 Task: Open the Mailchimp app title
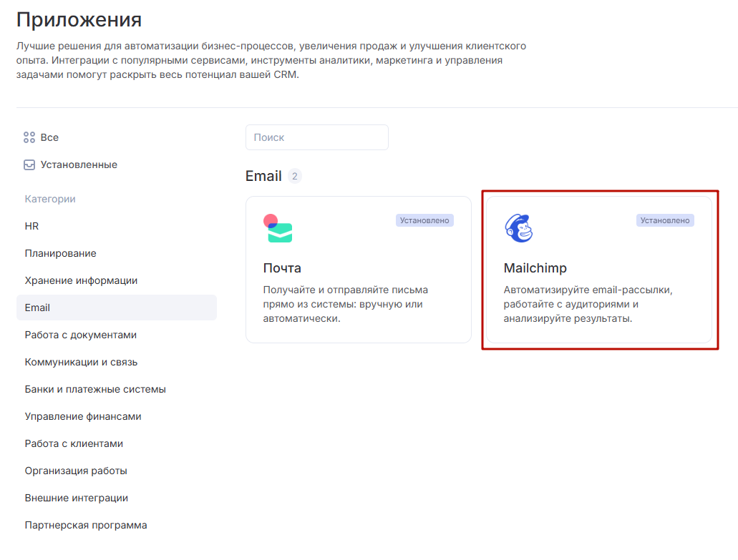pyautogui.click(x=535, y=268)
